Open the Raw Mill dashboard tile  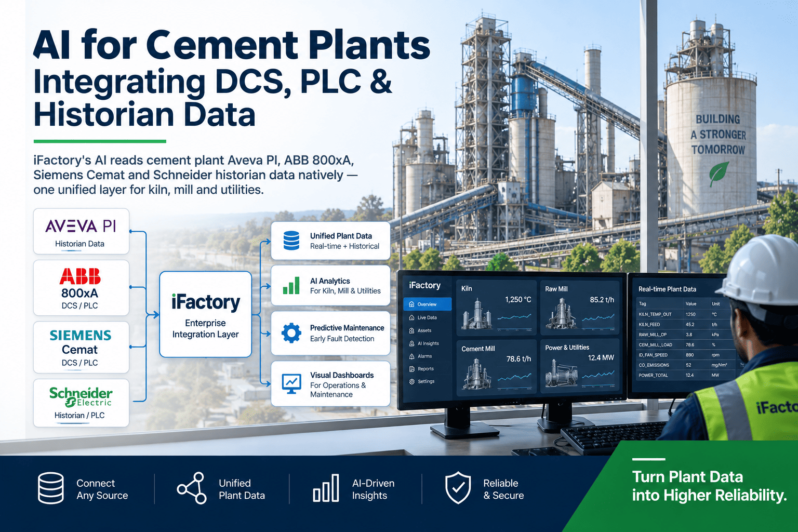click(x=580, y=308)
